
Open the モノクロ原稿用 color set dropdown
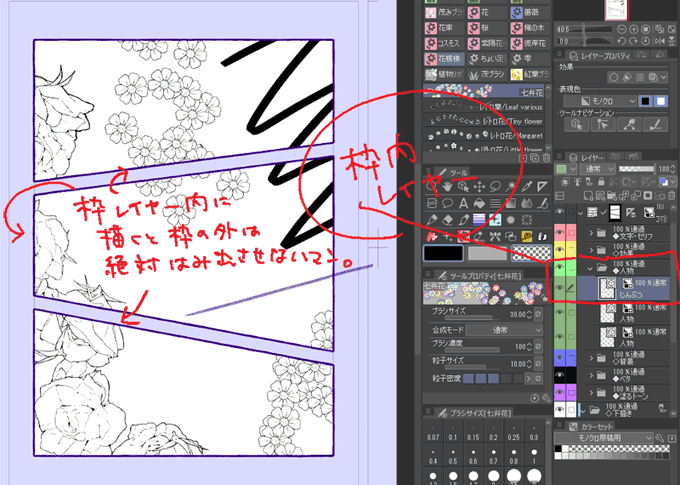pyautogui.click(x=603, y=438)
